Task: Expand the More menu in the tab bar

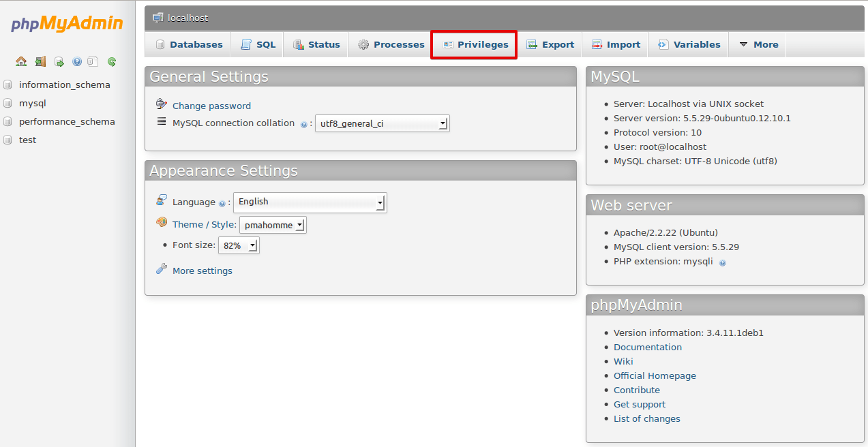Action: (x=758, y=44)
